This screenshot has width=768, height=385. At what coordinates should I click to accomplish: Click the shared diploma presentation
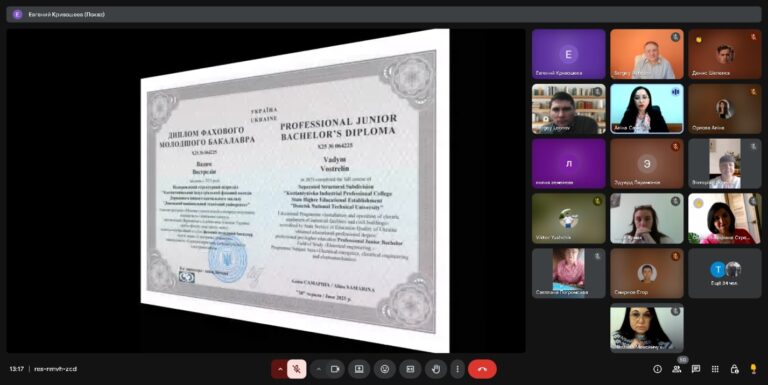tap(295, 190)
